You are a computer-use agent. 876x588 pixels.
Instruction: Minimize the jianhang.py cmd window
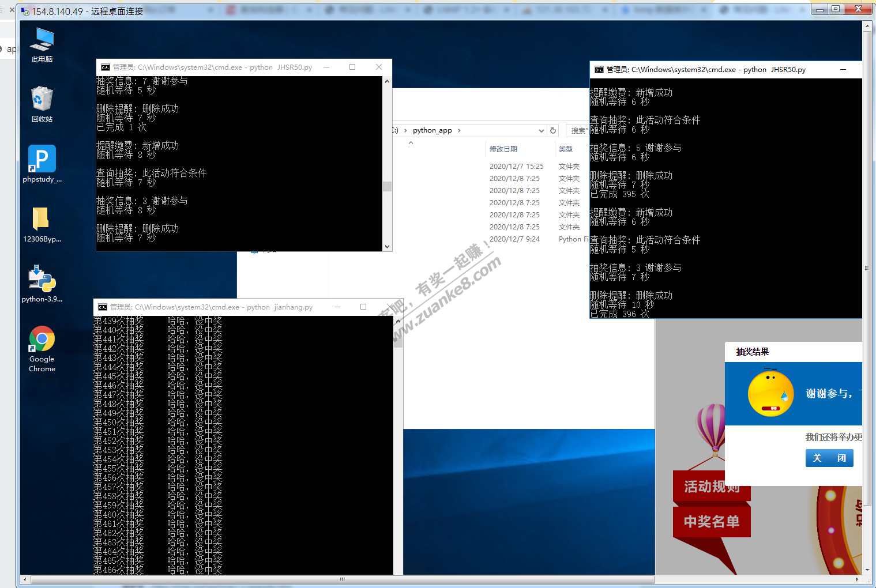pos(337,307)
